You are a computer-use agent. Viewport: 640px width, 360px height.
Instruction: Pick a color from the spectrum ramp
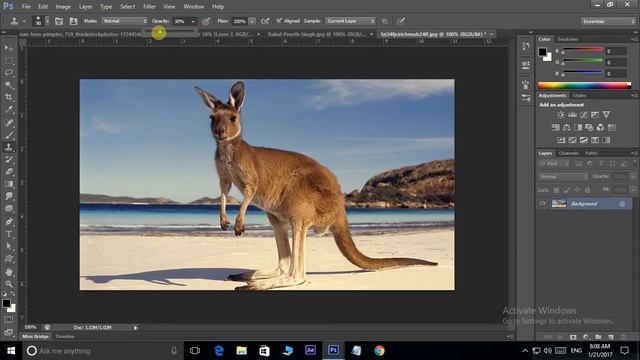pos(584,85)
